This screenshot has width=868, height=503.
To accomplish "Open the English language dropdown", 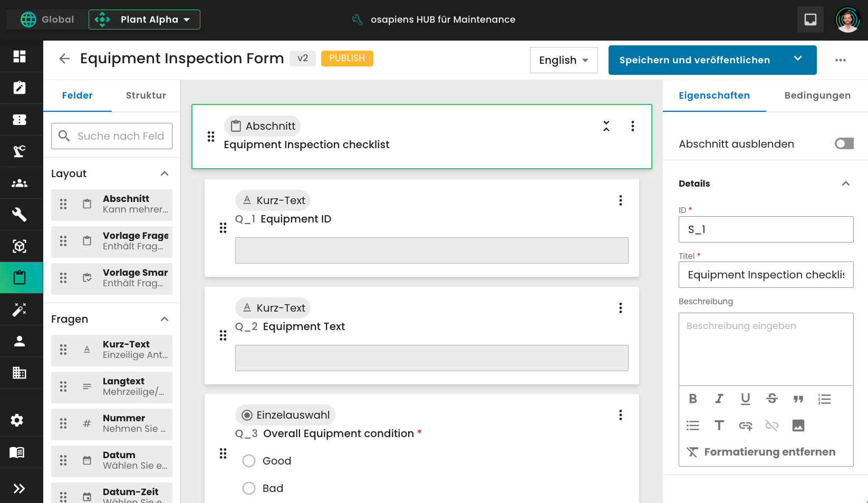I will (564, 60).
